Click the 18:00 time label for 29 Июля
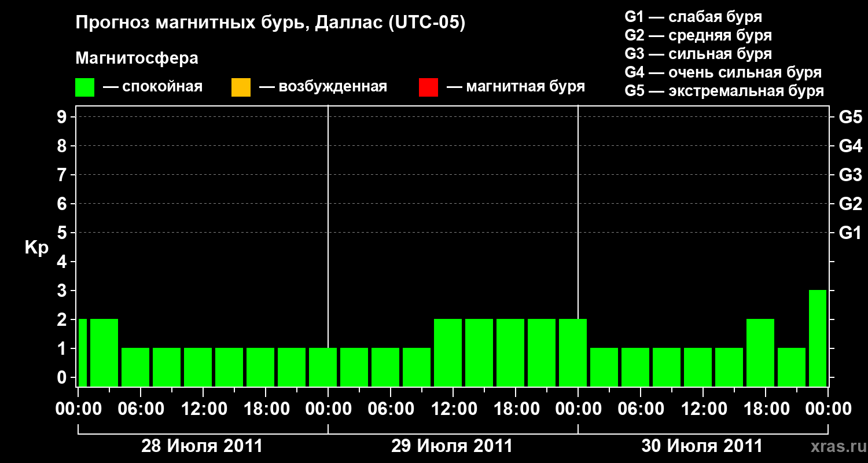Viewport: 868px width, 463px height. 516,409
